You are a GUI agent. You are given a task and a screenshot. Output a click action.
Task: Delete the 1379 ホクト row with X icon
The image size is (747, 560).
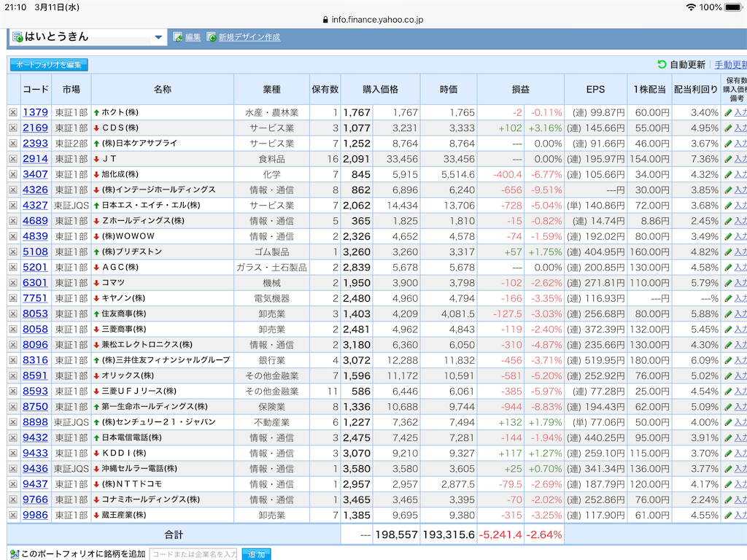[x=13, y=112]
